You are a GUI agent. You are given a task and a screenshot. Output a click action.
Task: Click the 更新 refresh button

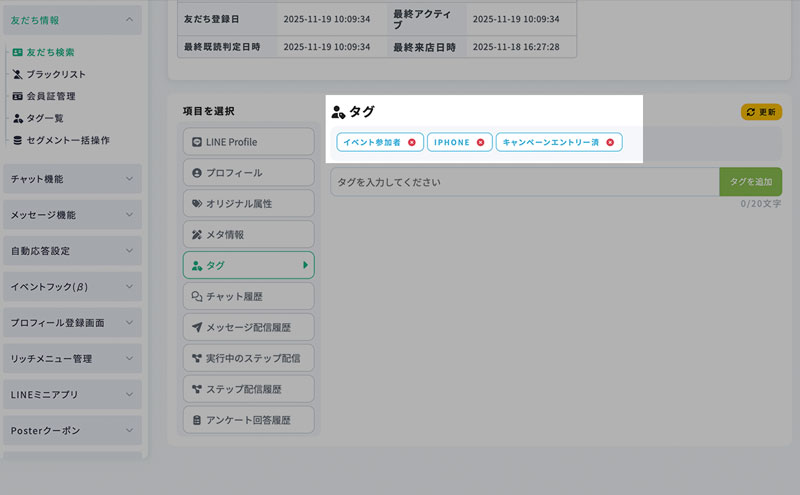coord(761,112)
